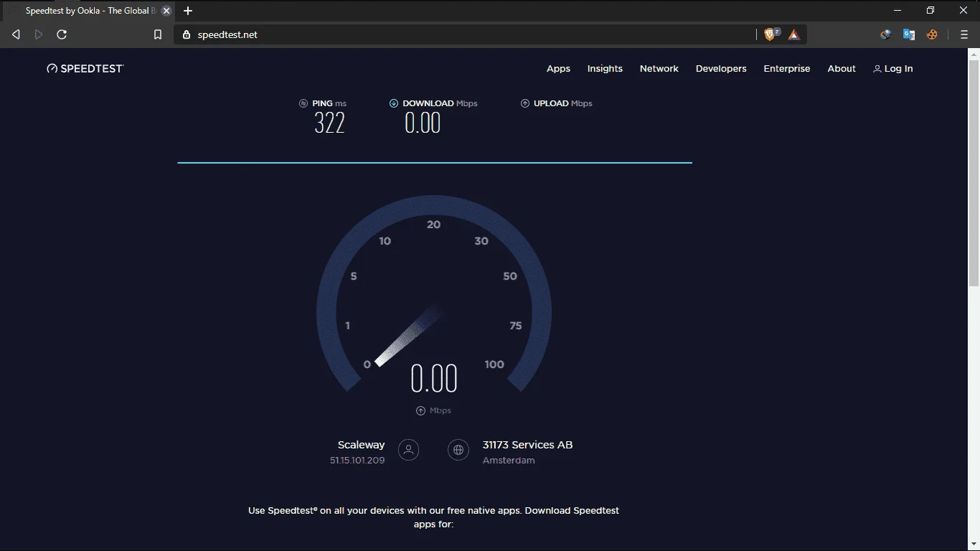This screenshot has height=551, width=980.
Task: Close the Speedtest by Ookla tab
Action: click(166, 11)
